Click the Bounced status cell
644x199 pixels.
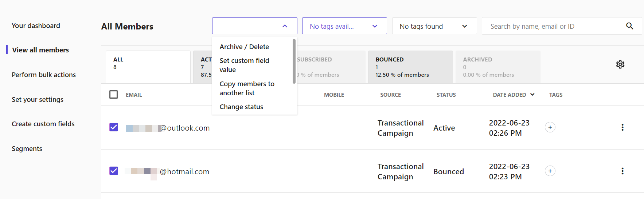click(x=449, y=171)
